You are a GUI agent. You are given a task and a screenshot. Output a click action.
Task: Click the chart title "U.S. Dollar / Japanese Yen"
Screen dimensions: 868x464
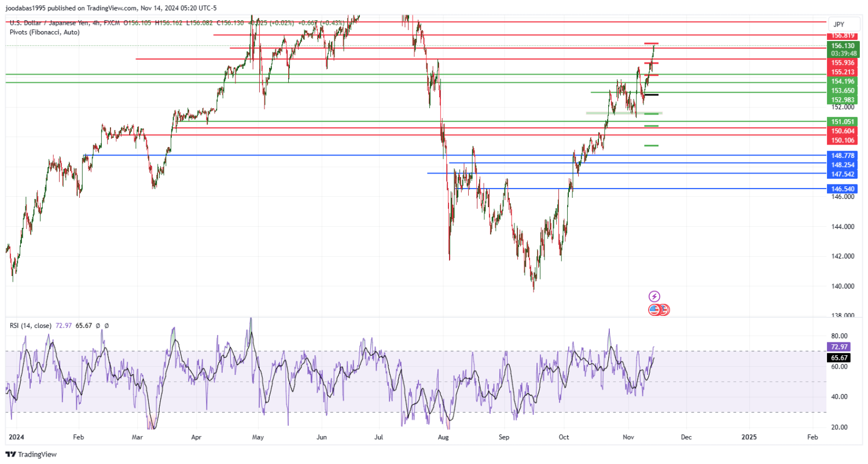pos(50,23)
